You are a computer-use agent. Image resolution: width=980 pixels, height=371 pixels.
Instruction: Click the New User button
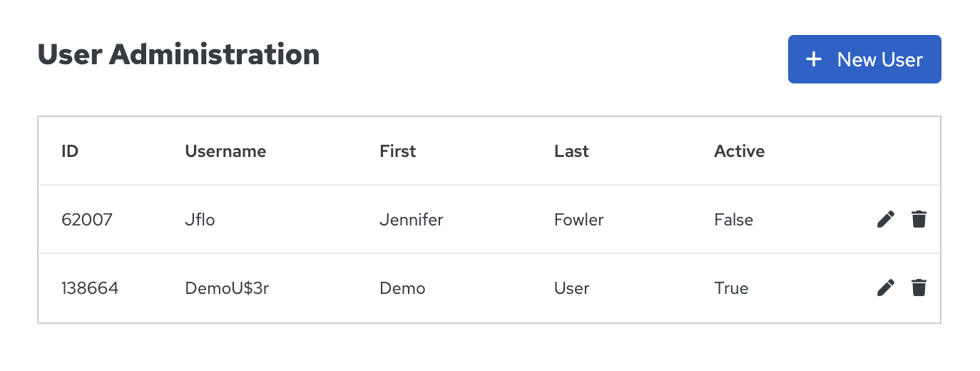pyautogui.click(x=864, y=59)
